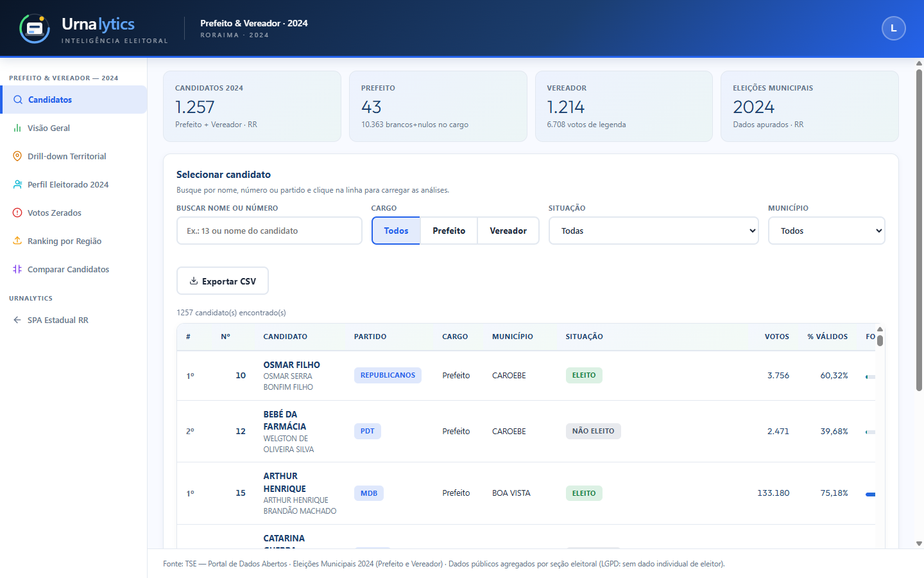This screenshot has width=924, height=578.
Task: Sort table by the Votos column header
Action: click(776, 337)
